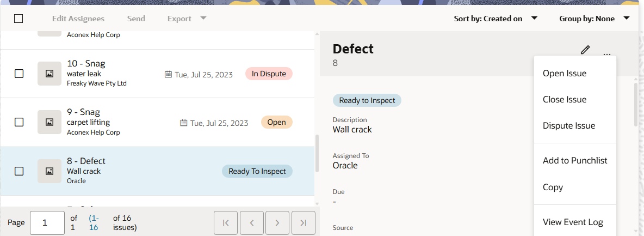The height and width of the screenshot is (236, 644).
Task: Jump to last page of issues
Action: click(304, 222)
